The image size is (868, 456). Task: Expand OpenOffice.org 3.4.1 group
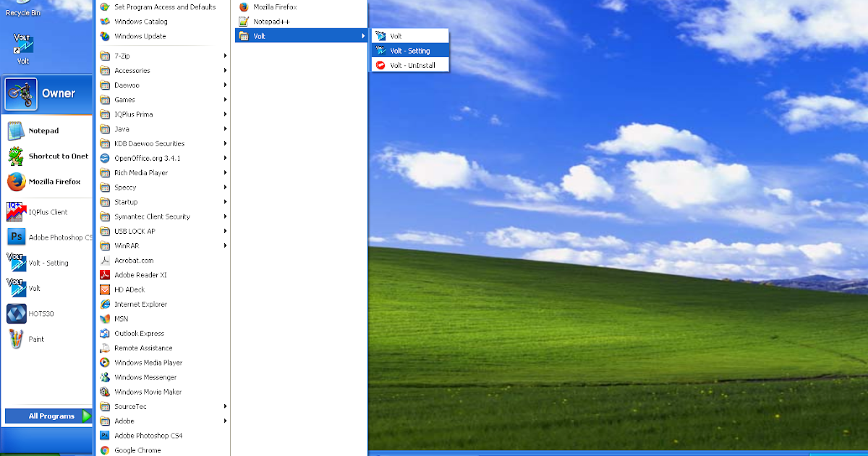click(163, 158)
